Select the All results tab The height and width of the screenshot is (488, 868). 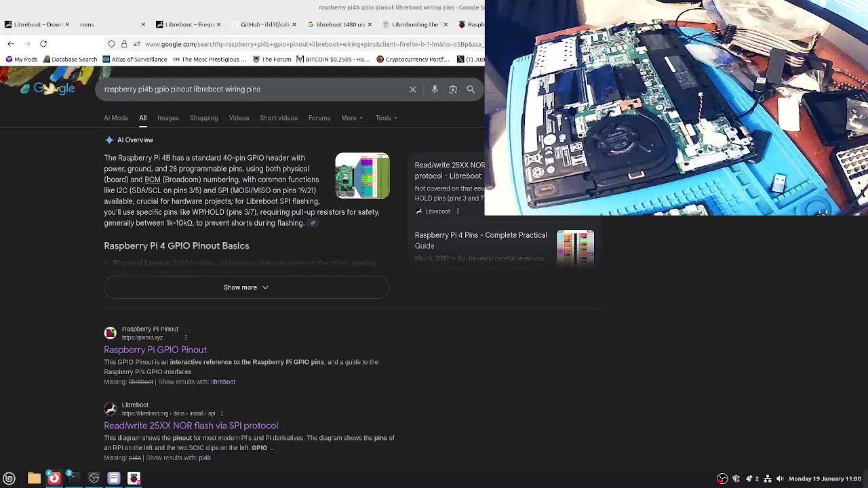[143, 118]
